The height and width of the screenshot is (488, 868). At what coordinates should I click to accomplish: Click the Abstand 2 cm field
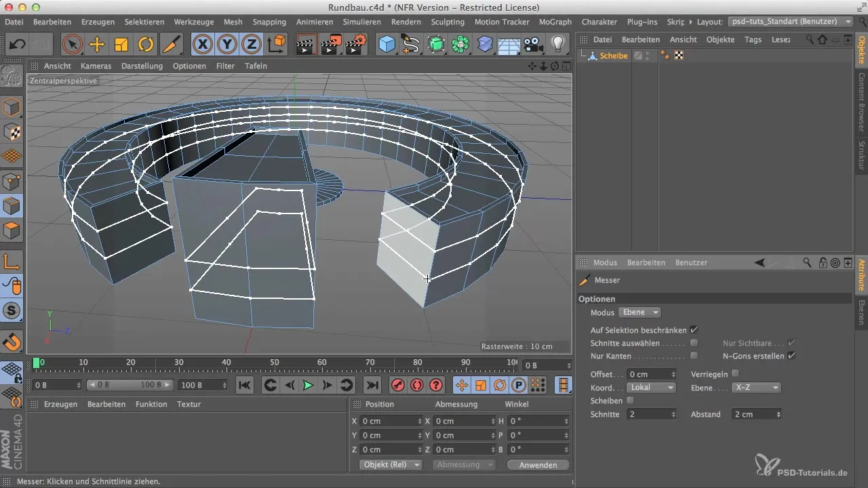click(756, 414)
